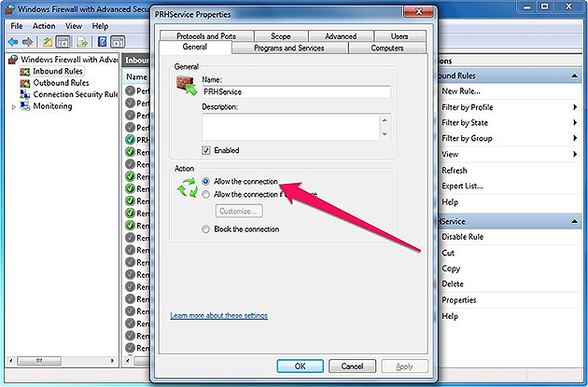This screenshot has height=387, width=588.
Task: Select the 'Block the connection' radio button
Action: point(206,229)
